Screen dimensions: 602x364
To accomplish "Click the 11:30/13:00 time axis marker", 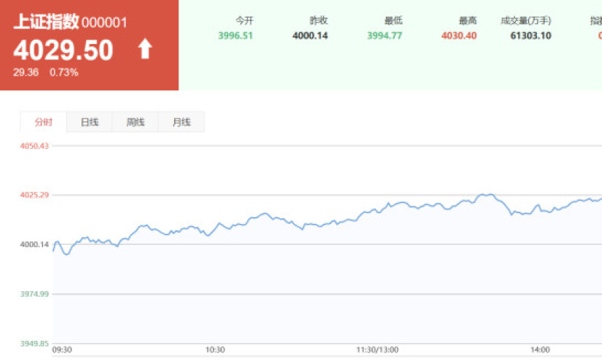I will tap(377, 350).
